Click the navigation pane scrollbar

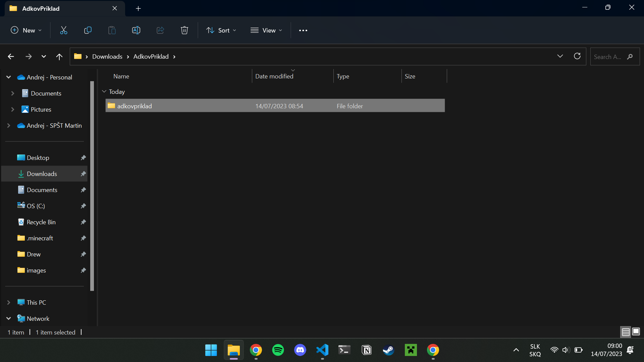pos(92,186)
